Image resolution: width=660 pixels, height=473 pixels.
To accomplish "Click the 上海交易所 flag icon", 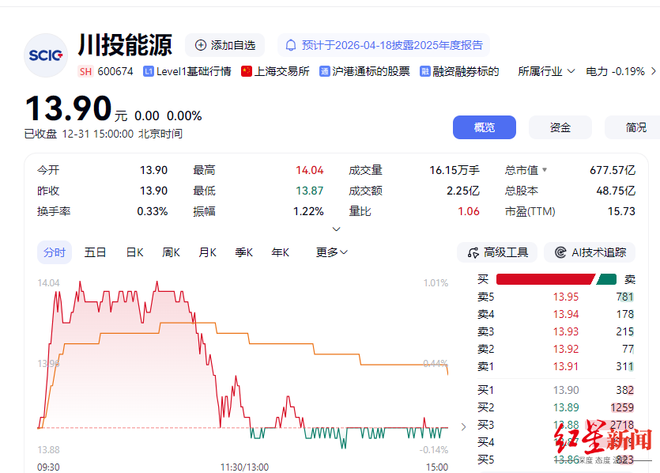I will pyautogui.click(x=247, y=72).
